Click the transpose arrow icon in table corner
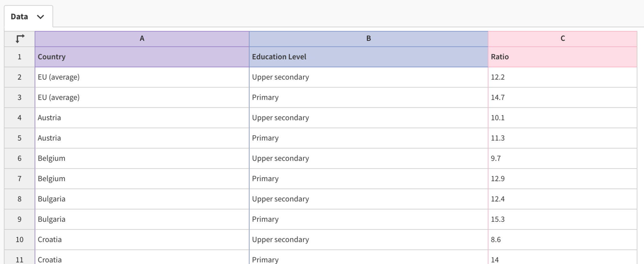644x264 pixels. [x=20, y=39]
